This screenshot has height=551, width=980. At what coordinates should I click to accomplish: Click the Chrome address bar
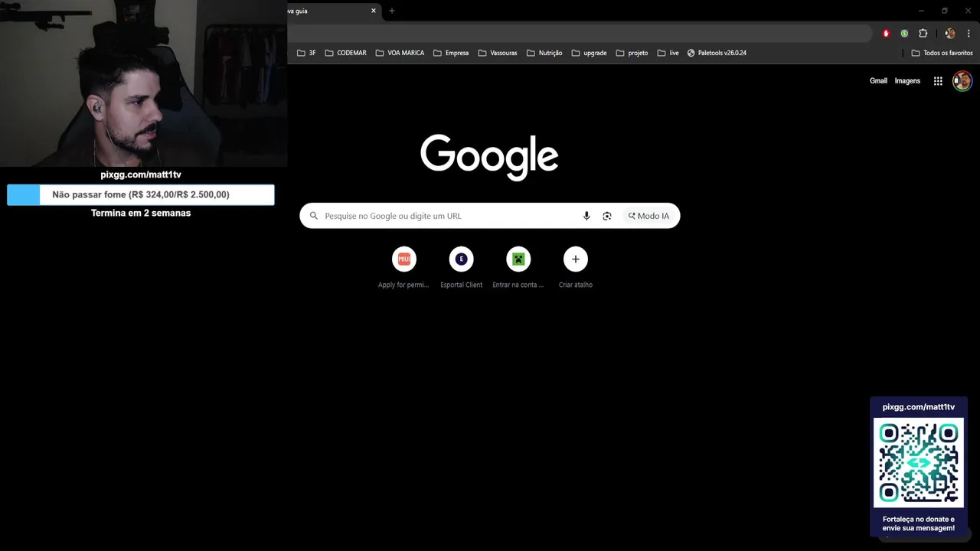tap(580, 34)
